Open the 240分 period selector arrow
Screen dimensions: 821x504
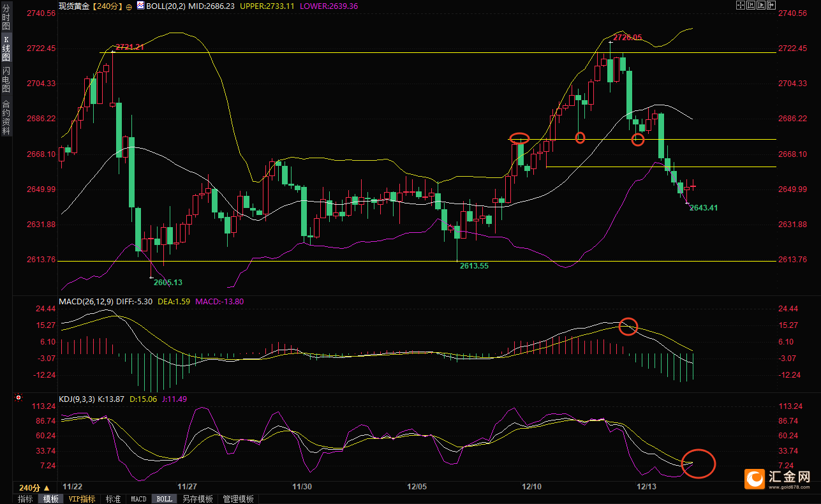click(x=46, y=487)
